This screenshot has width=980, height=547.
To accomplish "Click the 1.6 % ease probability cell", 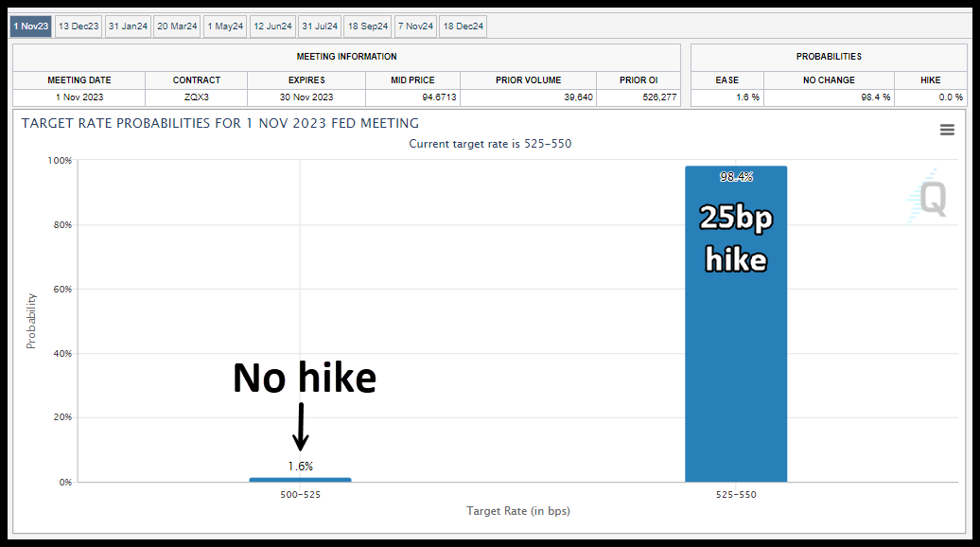I will [x=726, y=97].
